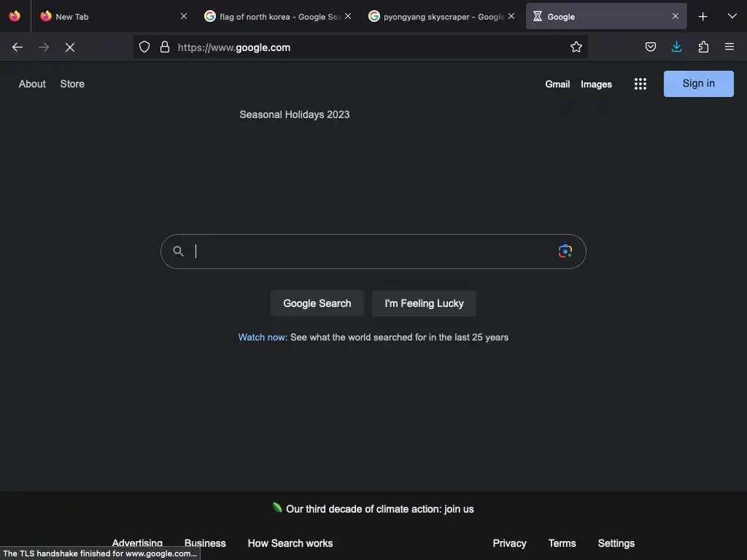Open the climate action join us link
Viewport: 747px width, 560px height.
pos(379,509)
